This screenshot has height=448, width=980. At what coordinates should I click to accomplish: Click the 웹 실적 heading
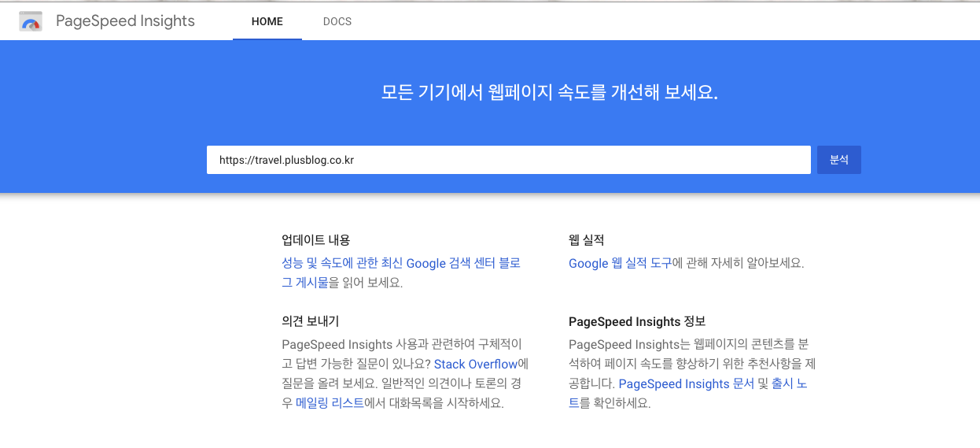click(x=586, y=239)
